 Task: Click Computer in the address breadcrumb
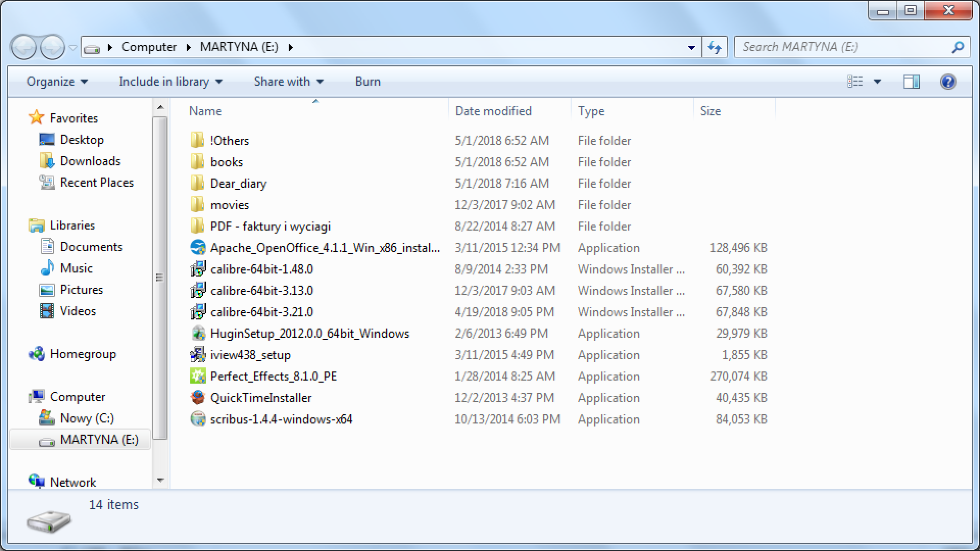149,47
